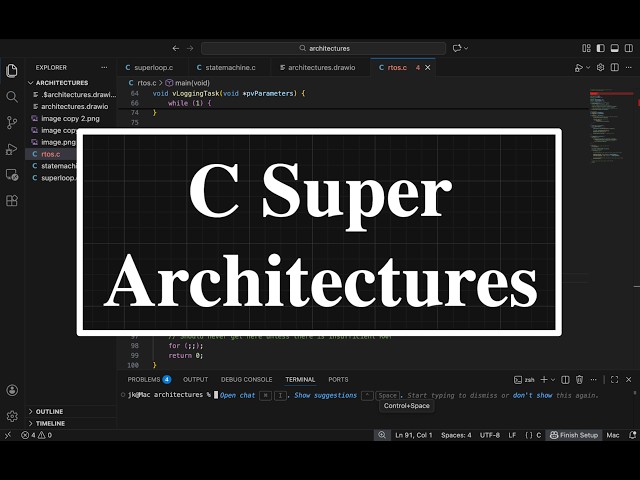640x480 pixels.
Task: Open errors and warnings status item
Action: coord(36,435)
